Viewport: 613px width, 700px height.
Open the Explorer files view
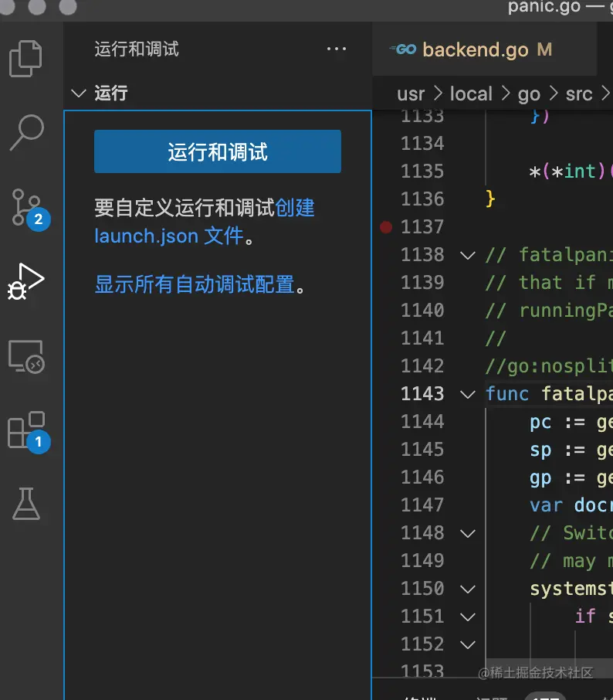(25, 59)
